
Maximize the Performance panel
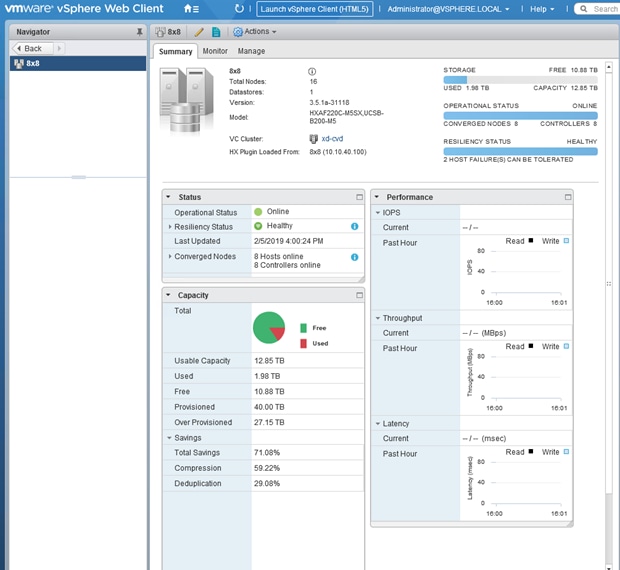coord(567,197)
